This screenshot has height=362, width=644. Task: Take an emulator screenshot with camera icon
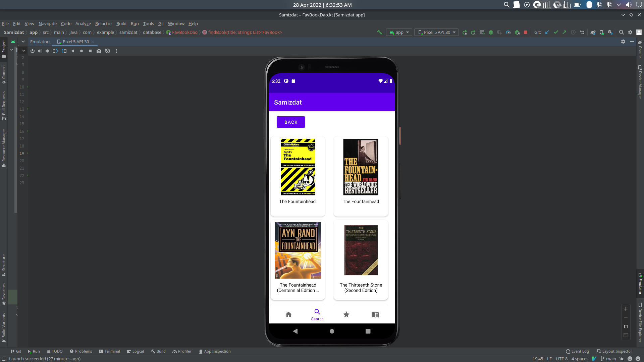(x=99, y=51)
